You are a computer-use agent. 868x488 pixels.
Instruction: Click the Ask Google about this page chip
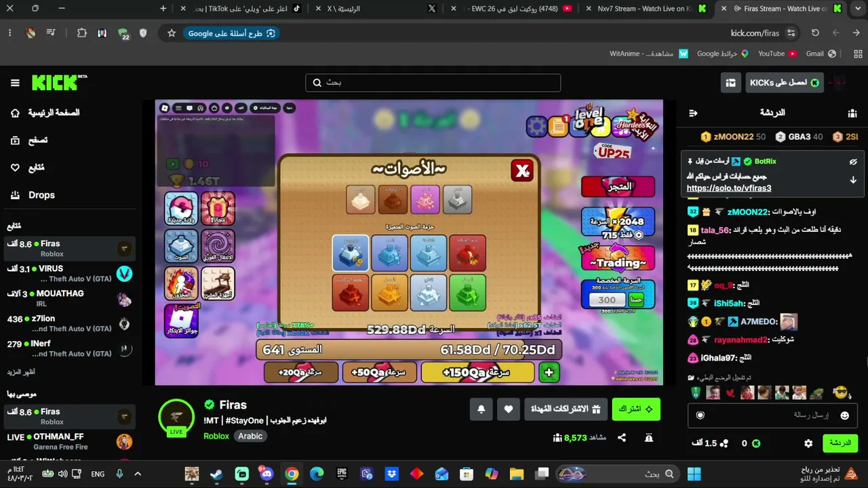[x=231, y=33]
